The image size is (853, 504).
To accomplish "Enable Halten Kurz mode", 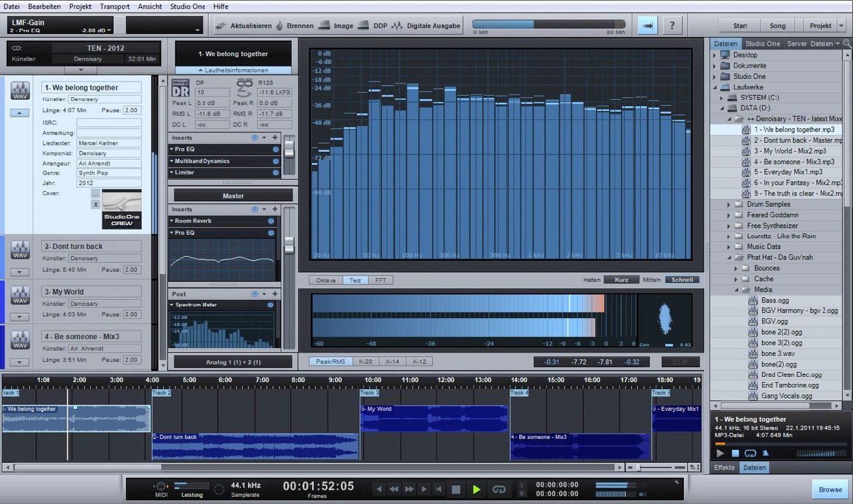I will coord(621,280).
